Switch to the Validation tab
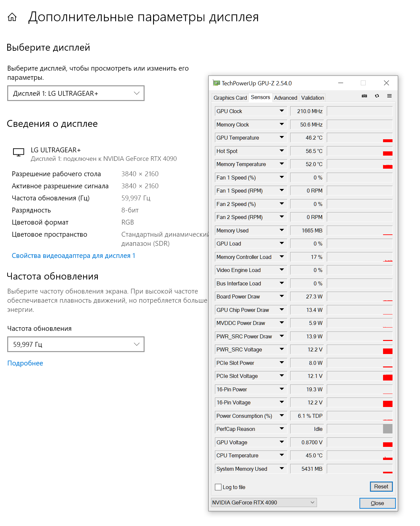Screen dimensions: 420x526 click(312, 98)
